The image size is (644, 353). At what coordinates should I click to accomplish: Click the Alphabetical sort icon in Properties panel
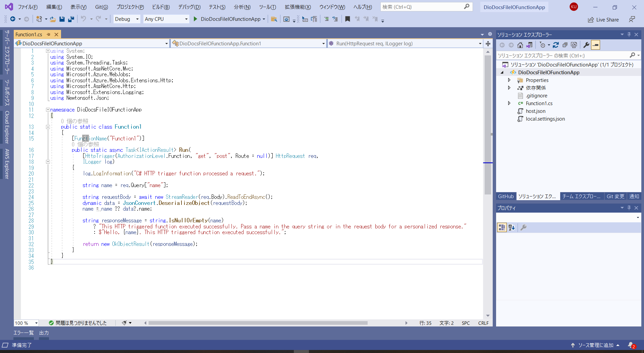click(x=512, y=227)
